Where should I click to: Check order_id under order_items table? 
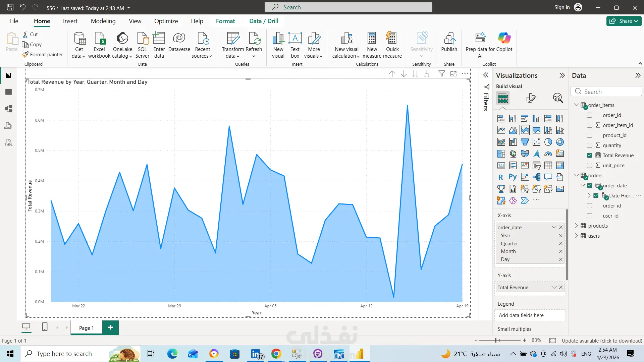click(x=589, y=115)
